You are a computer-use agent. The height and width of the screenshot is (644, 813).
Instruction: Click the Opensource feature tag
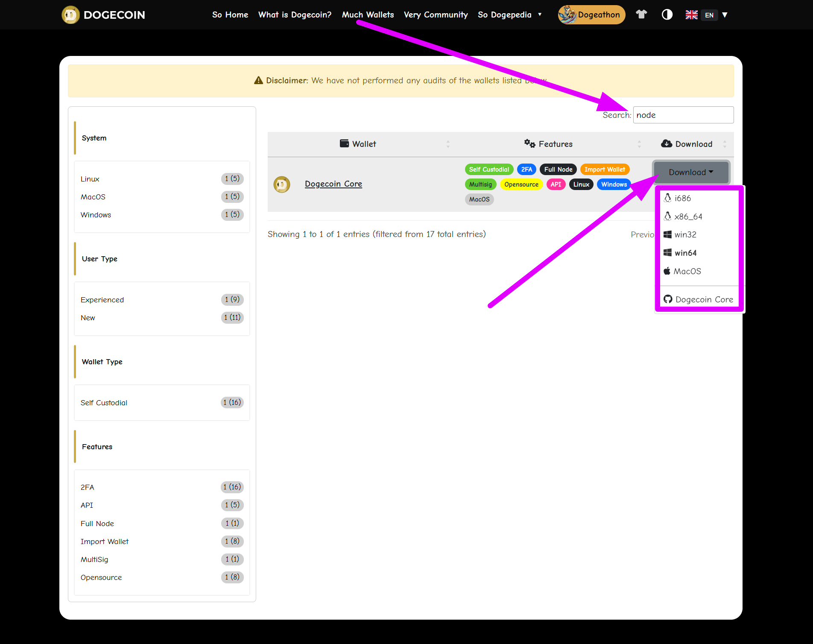pos(521,184)
